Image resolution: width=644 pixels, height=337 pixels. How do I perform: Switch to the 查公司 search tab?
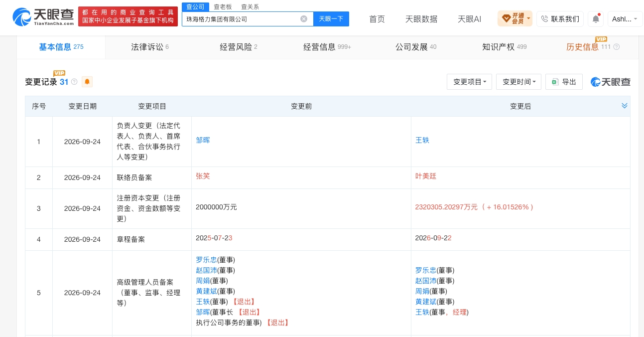tap(195, 7)
